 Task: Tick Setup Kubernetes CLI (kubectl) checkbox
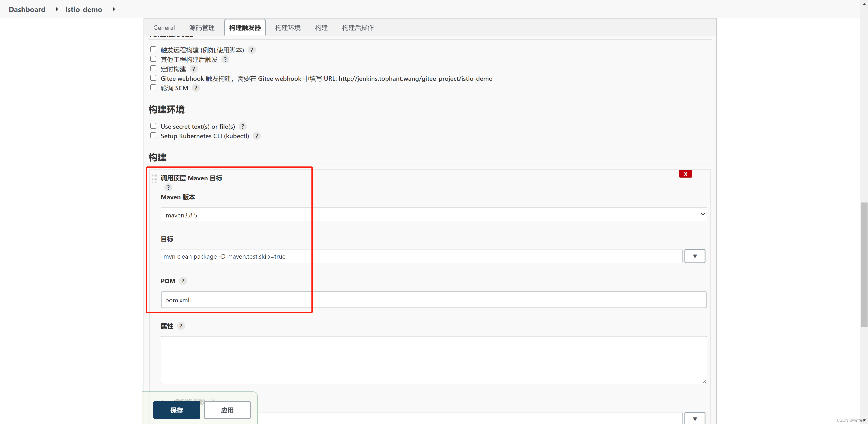click(153, 136)
